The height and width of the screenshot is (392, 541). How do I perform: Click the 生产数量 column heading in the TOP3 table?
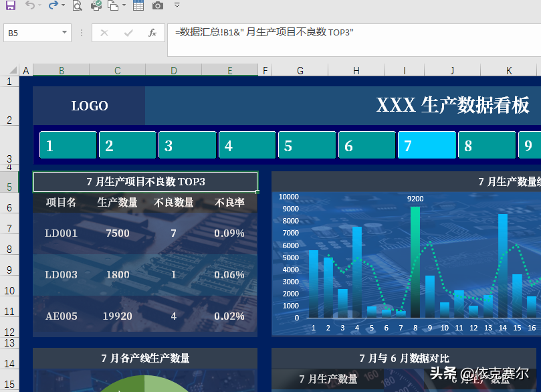click(117, 202)
